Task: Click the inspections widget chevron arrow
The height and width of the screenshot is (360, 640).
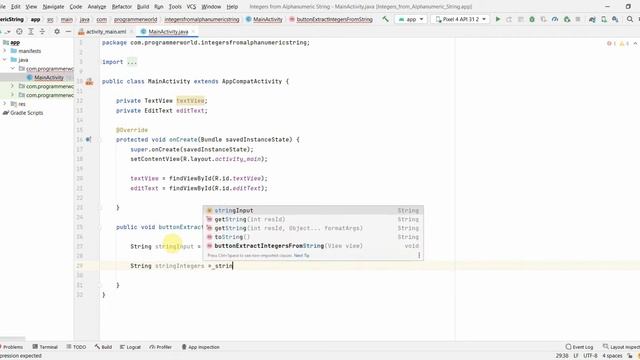Action: point(635,43)
